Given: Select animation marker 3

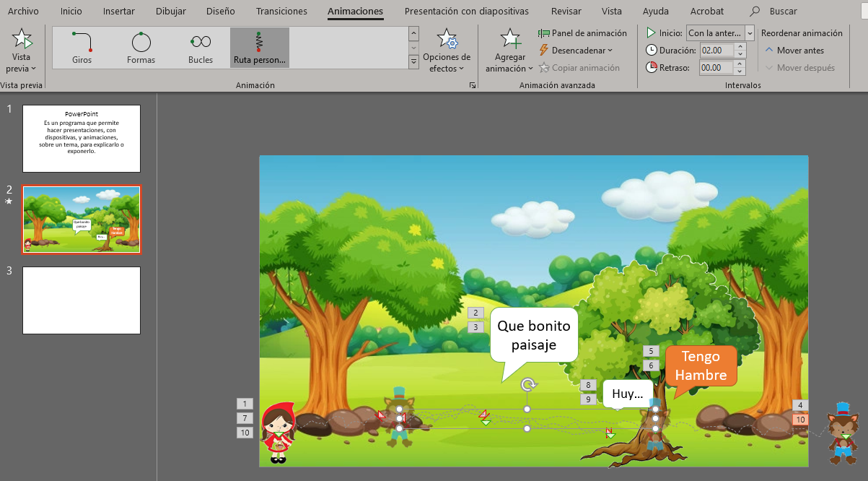Looking at the screenshot, I should pyautogui.click(x=475, y=327).
